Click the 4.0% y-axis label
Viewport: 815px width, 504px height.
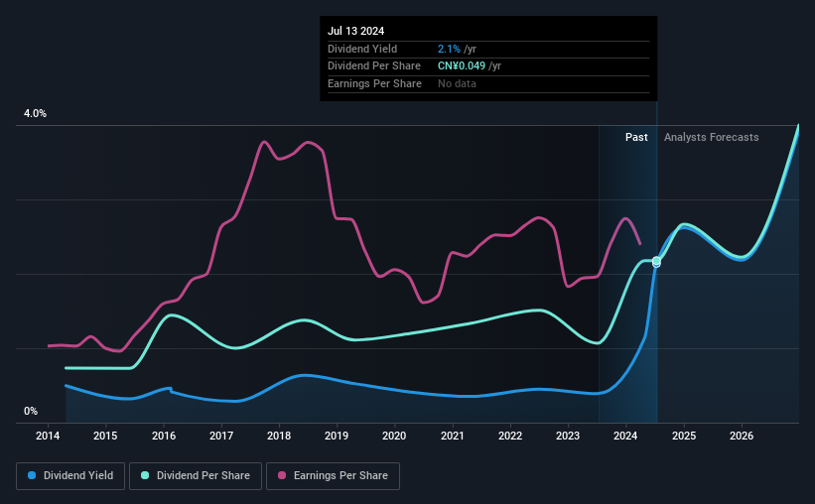click(x=35, y=113)
